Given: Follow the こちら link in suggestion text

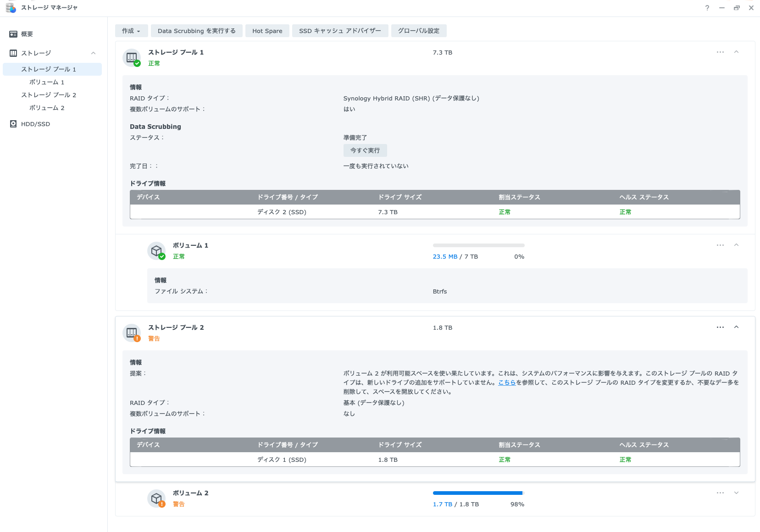Looking at the screenshot, I should [507, 382].
